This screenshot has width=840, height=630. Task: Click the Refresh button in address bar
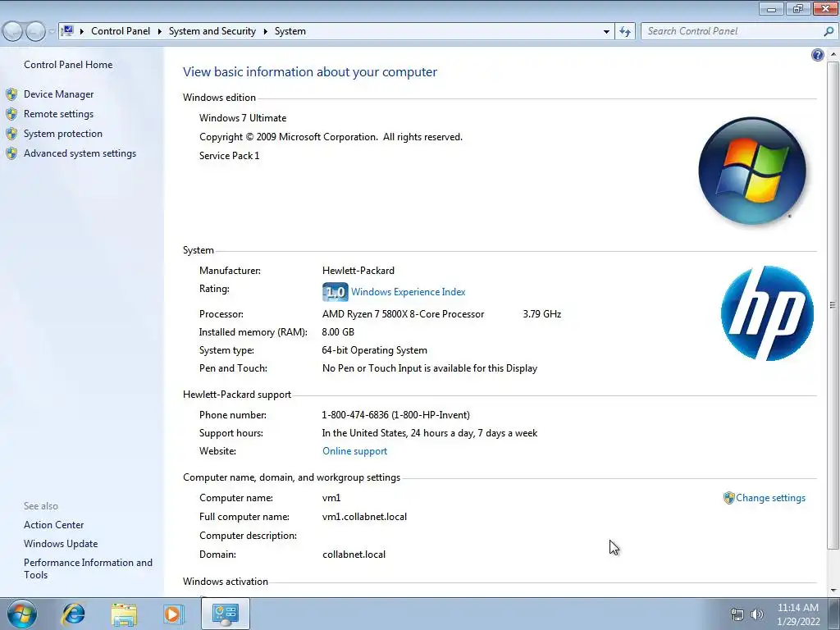[625, 32]
